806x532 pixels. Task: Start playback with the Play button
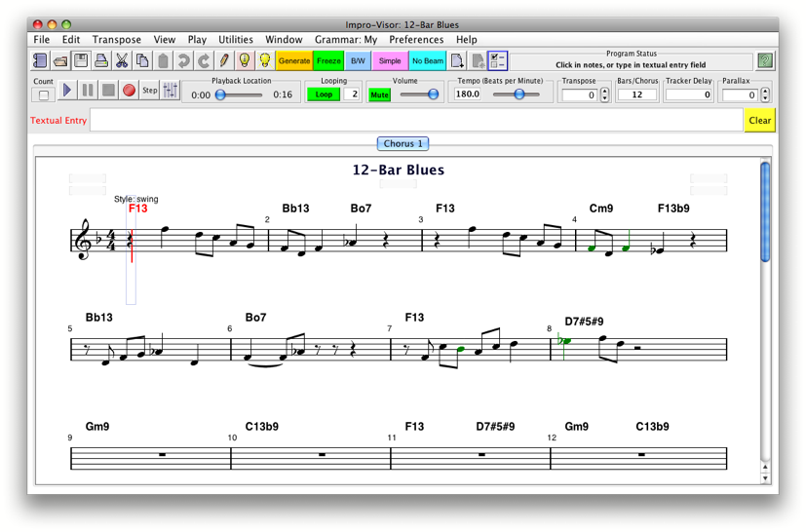pos(67,91)
